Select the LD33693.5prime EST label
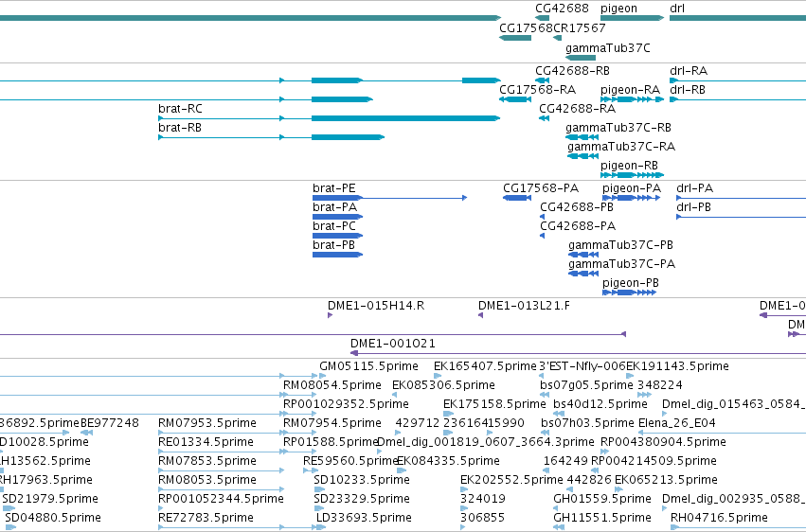 364,519
